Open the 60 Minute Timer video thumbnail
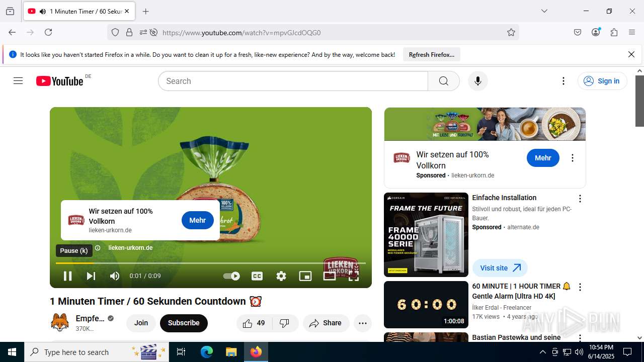This screenshot has width=644, height=362. pyautogui.click(x=426, y=305)
